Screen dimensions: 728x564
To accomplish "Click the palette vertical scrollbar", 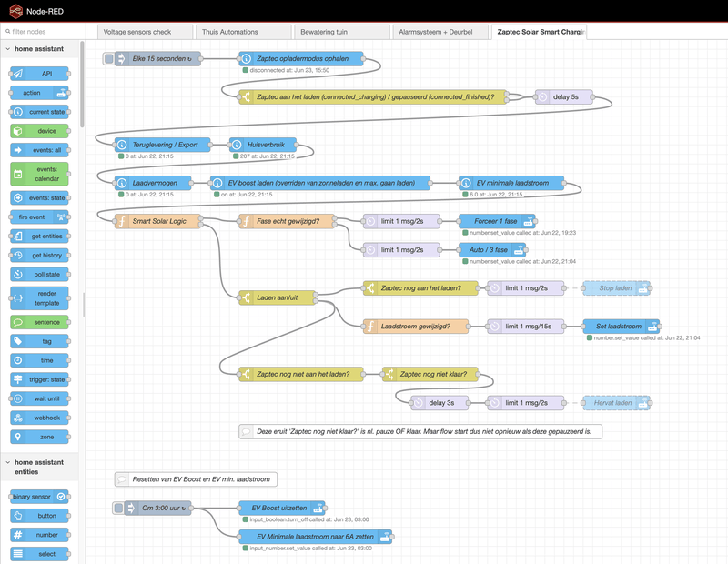I will (x=82, y=84).
